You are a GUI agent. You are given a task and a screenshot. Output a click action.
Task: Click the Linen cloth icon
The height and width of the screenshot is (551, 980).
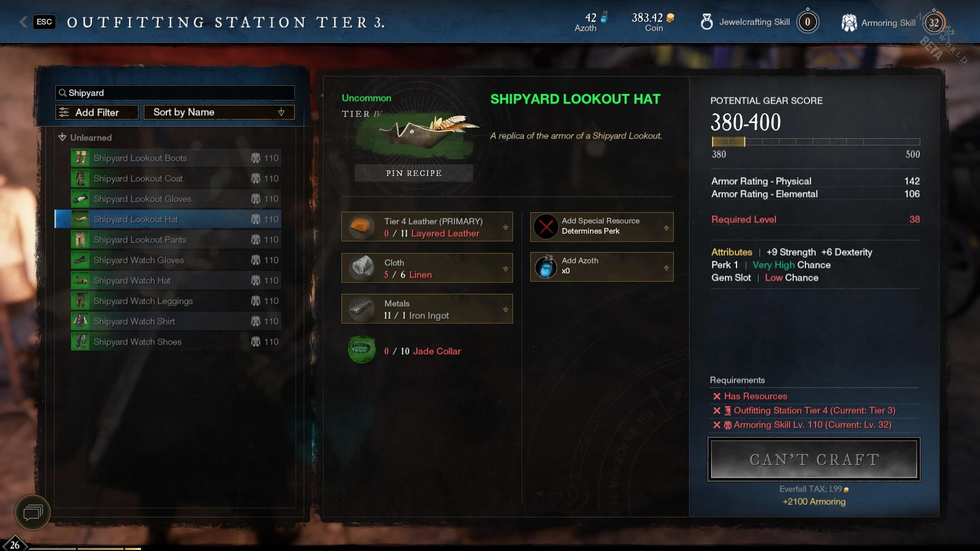coord(361,267)
